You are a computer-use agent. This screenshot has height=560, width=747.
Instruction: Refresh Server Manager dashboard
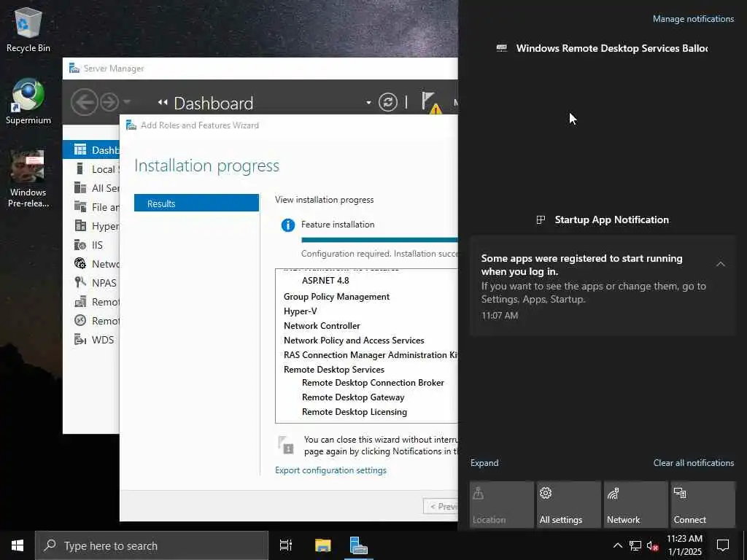point(388,102)
